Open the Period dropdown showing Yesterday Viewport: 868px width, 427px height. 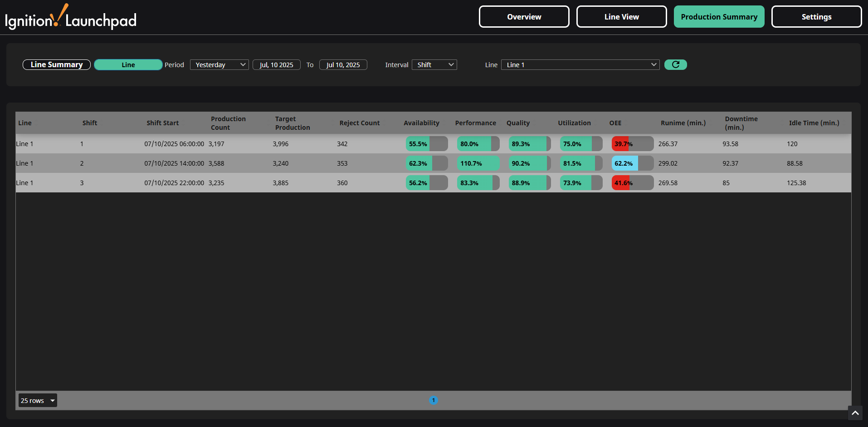tap(219, 65)
